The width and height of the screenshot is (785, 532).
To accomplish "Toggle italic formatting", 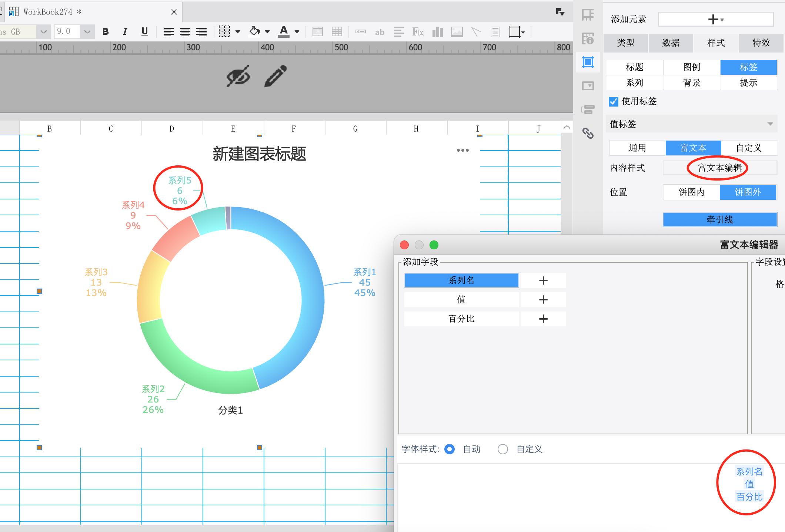I will [125, 32].
